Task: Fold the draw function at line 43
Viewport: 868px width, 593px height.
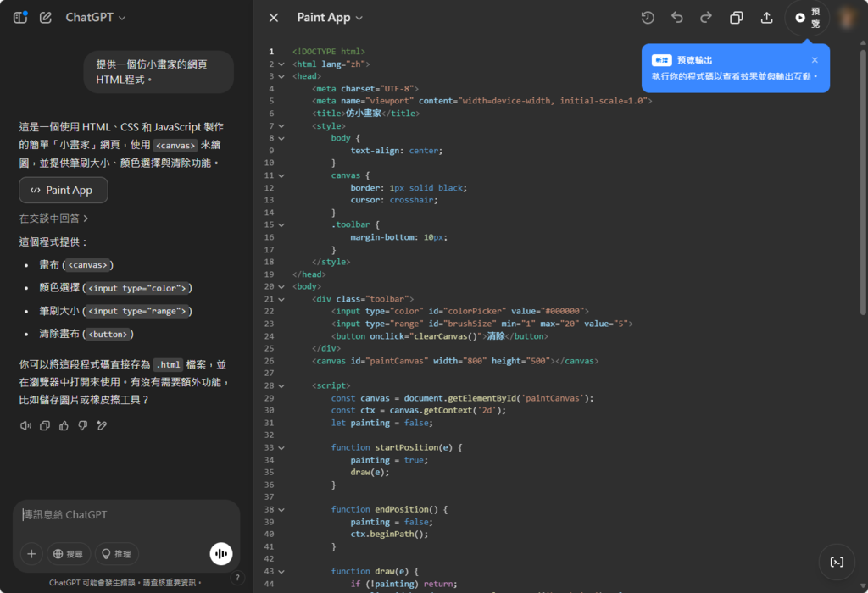Action: 281,572
